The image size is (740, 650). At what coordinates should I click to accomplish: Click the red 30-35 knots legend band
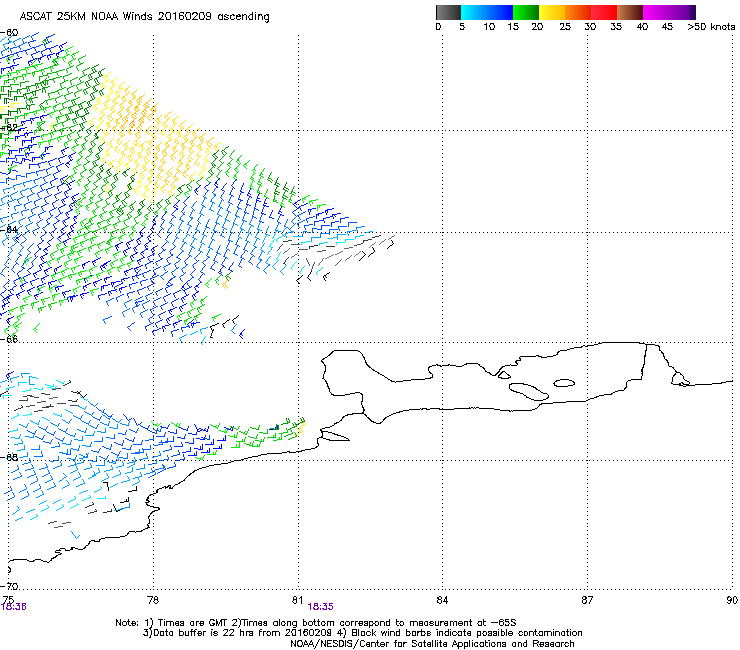[604, 12]
